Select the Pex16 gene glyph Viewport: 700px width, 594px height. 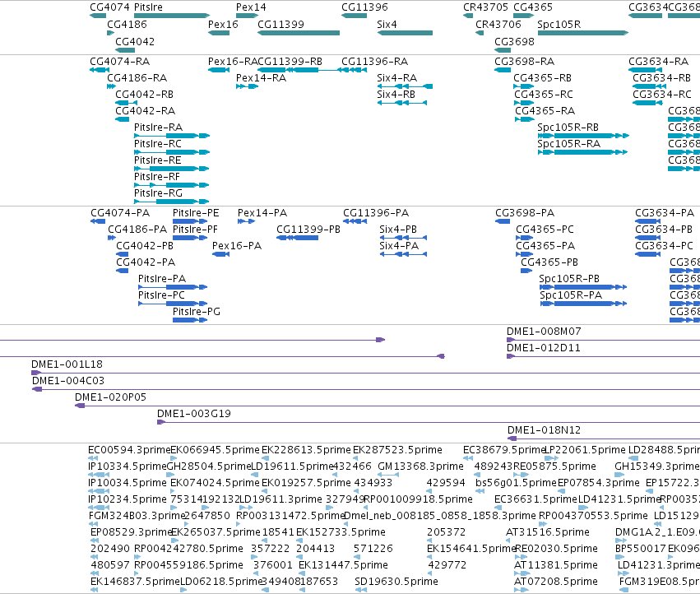point(219,33)
